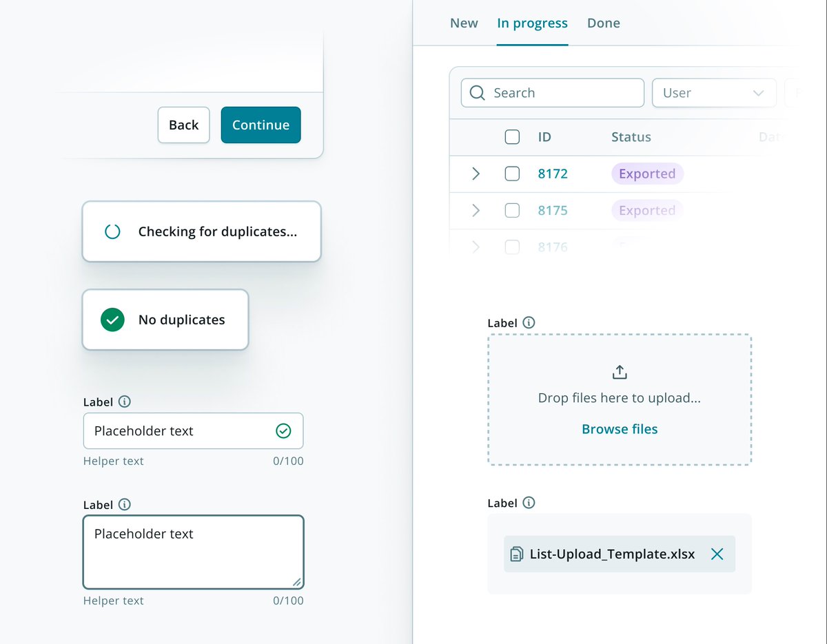827x644 pixels.
Task: Click the Drop files here to upload text
Action: [620, 398]
